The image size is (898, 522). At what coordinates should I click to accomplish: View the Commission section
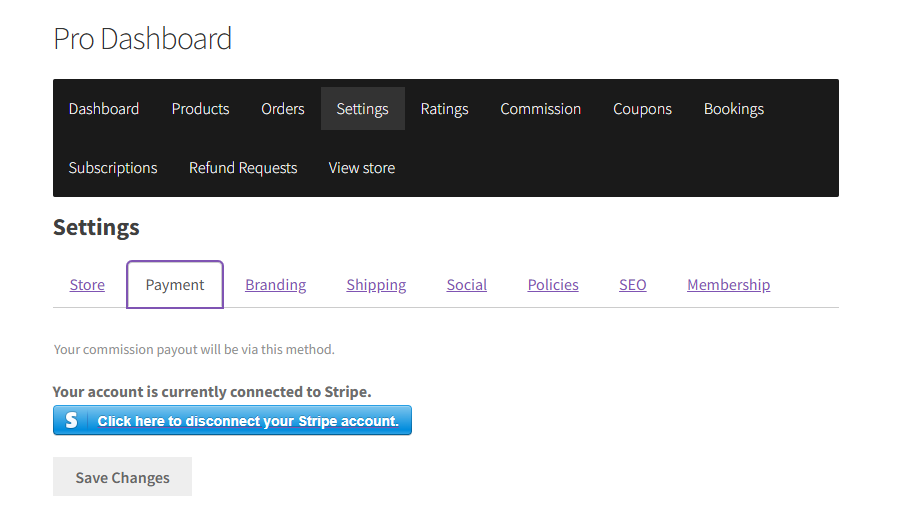[541, 109]
